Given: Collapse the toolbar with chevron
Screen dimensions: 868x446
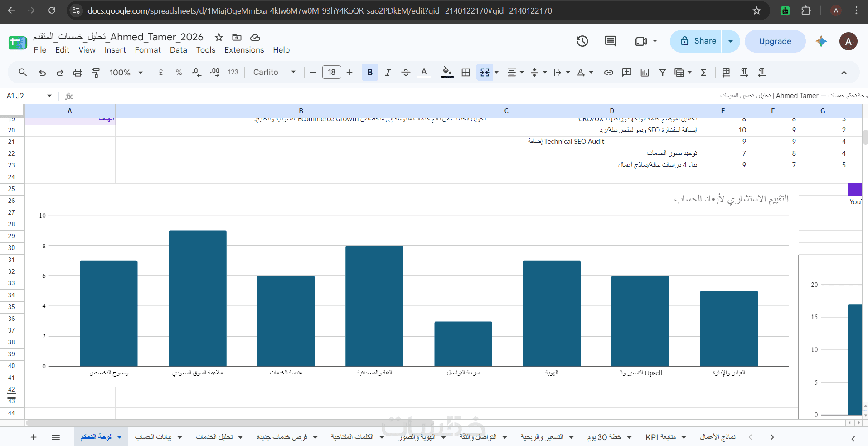Looking at the screenshot, I should (844, 73).
